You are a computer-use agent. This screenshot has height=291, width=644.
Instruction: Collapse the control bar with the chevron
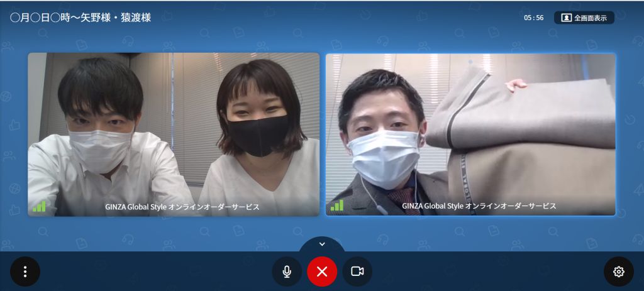(x=322, y=244)
